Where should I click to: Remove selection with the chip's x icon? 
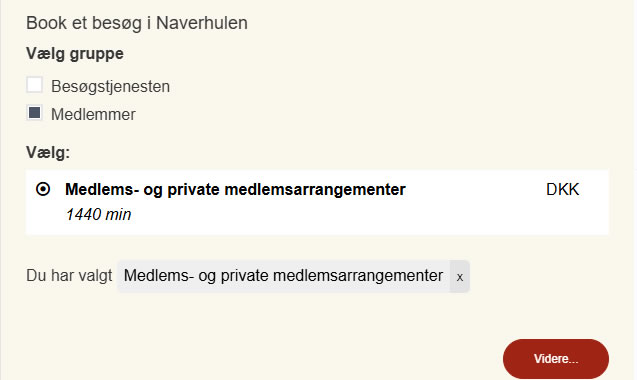coord(459,277)
